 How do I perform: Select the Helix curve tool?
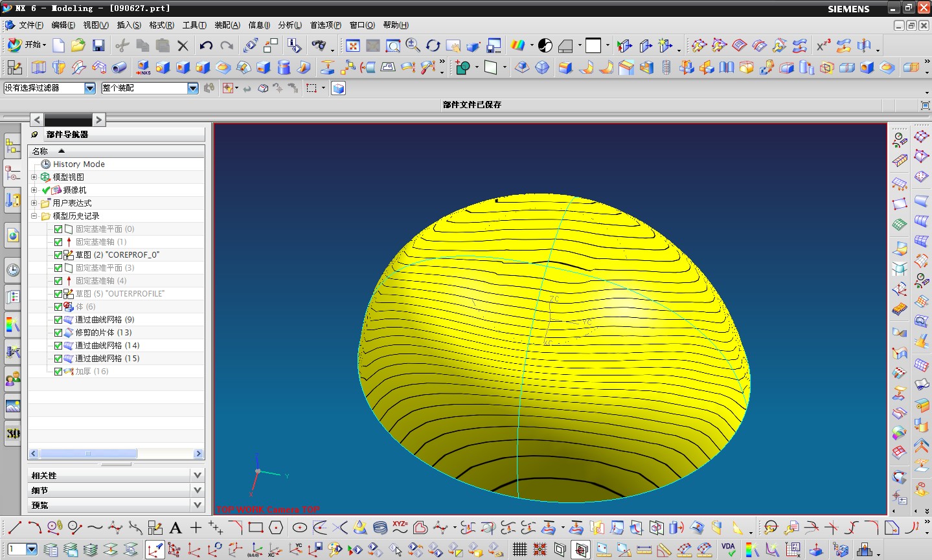pos(380,528)
